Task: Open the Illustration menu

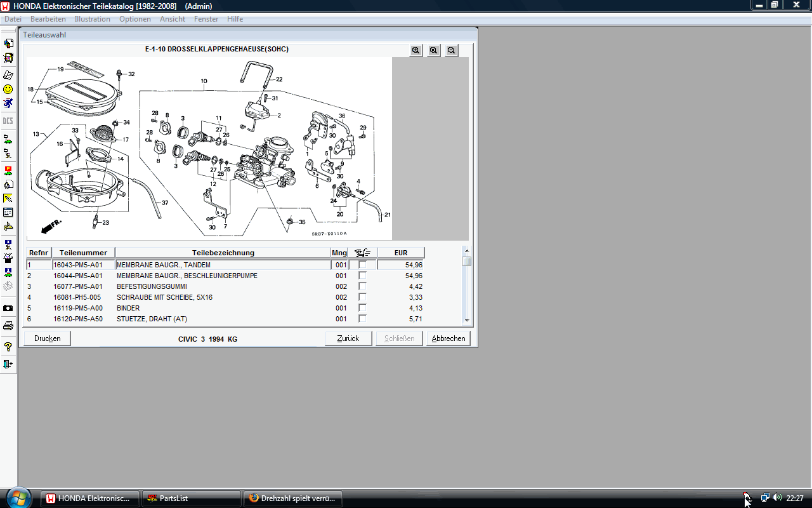Action: pyautogui.click(x=92, y=19)
